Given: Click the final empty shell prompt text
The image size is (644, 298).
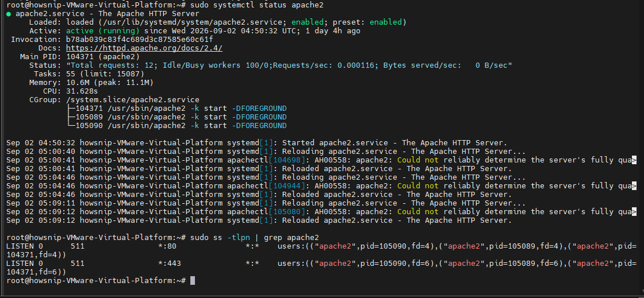Looking at the screenshot, I should [96, 280].
